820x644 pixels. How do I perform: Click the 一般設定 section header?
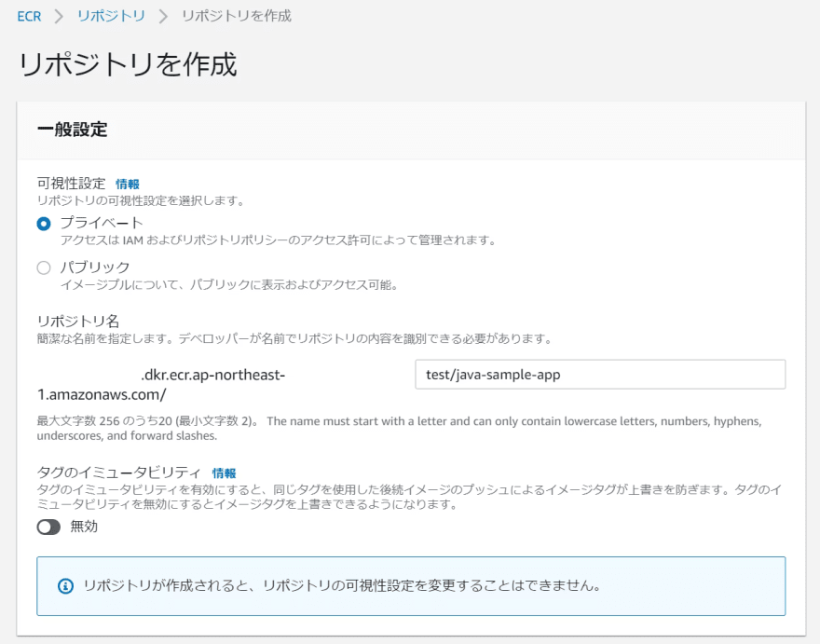pos(73,130)
